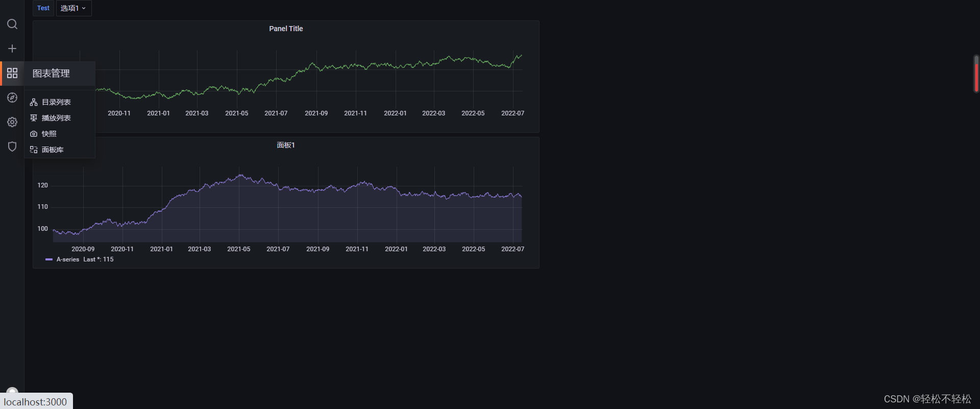Click the localhost:3000 status link tooltip
Image resolution: width=980 pixels, height=409 pixels.
point(36,401)
